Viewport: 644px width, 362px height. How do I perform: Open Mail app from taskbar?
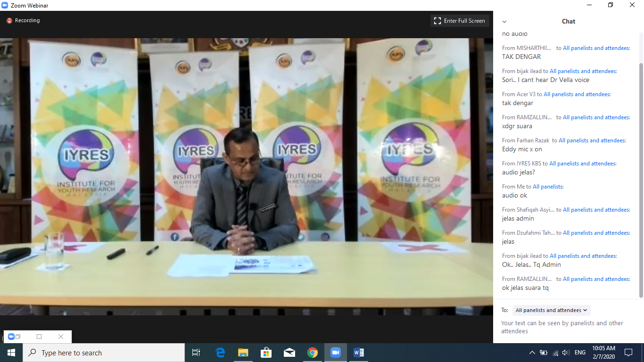tap(289, 353)
